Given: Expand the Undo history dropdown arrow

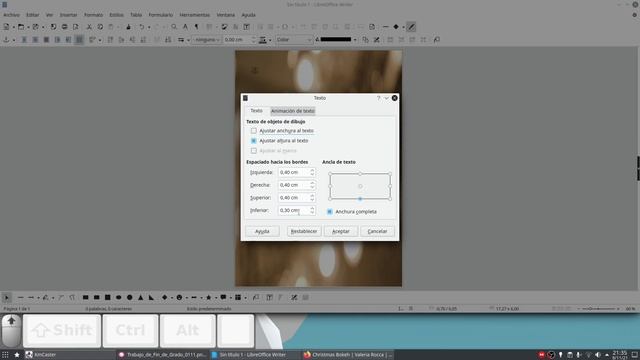Looking at the screenshot, I should click(x=148, y=27).
